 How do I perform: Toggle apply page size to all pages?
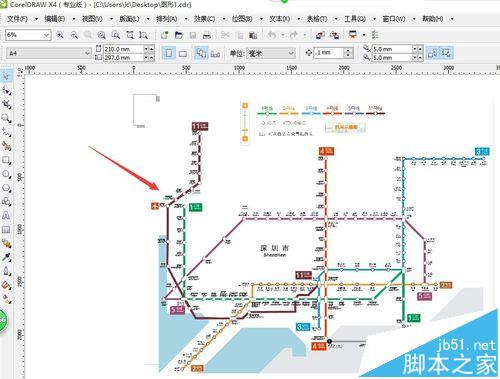click(201, 53)
